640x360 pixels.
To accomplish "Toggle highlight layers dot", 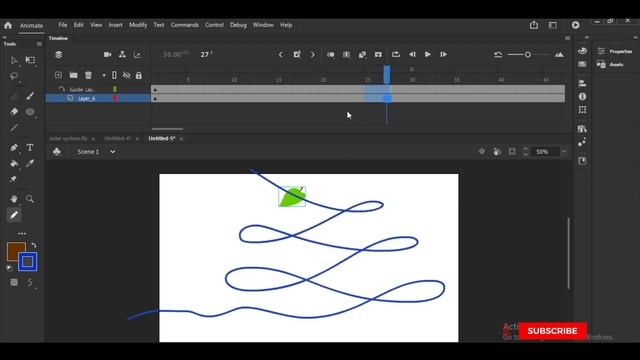I will click(104, 76).
